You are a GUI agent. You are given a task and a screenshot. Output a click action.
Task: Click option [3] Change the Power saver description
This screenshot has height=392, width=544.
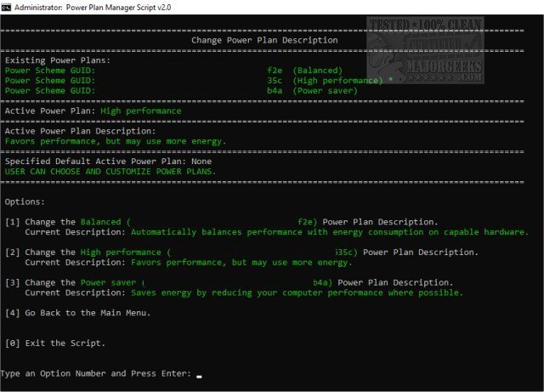click(x=229, y=282)
